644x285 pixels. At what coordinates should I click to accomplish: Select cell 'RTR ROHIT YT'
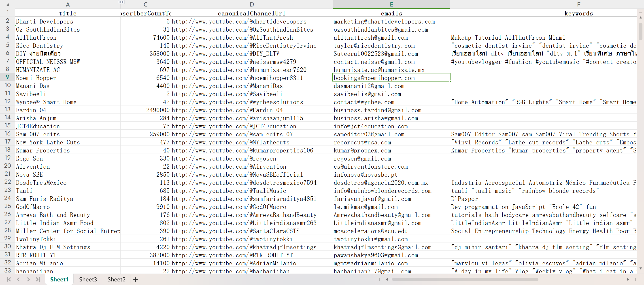[x=68, y=255]
